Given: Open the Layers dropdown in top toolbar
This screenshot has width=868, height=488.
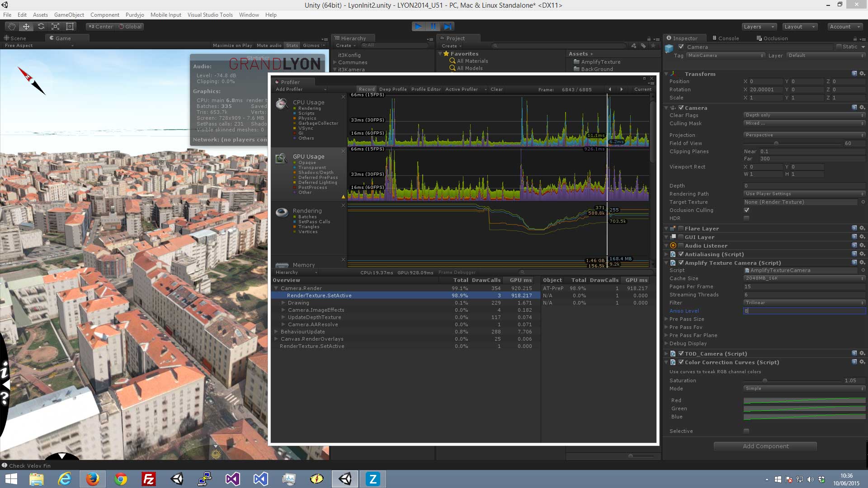Looking at the screenshot, I should [x=759, y=27].
